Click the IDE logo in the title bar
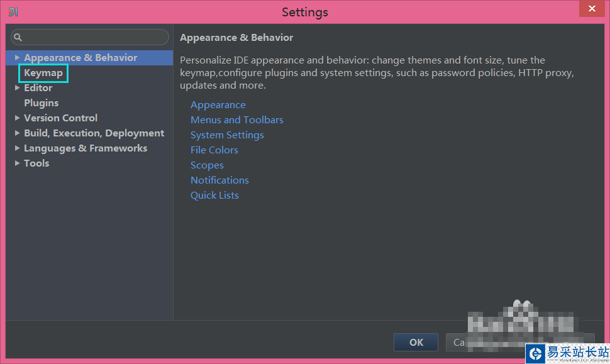610x364 pixels. [x=13, y=12]
